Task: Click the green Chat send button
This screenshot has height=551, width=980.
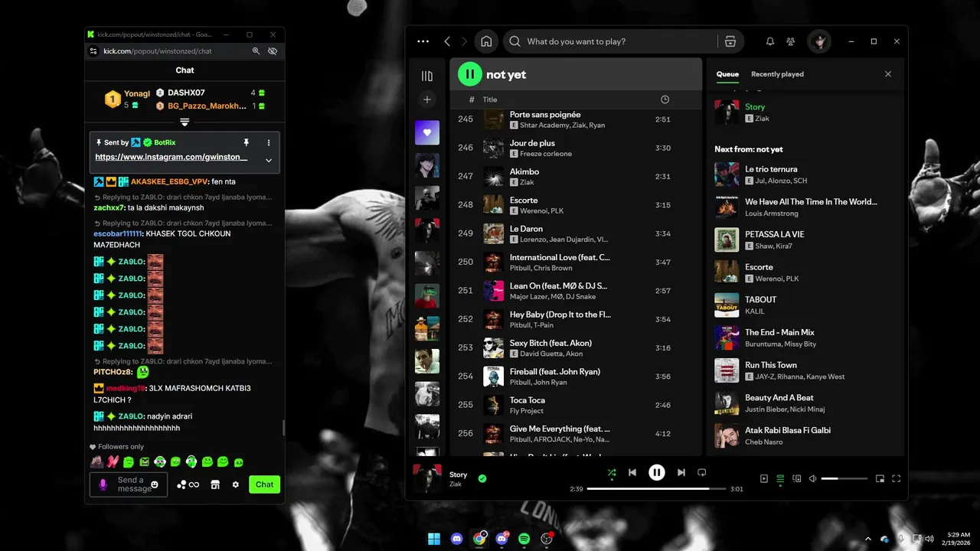Action: tap(264, 484)
